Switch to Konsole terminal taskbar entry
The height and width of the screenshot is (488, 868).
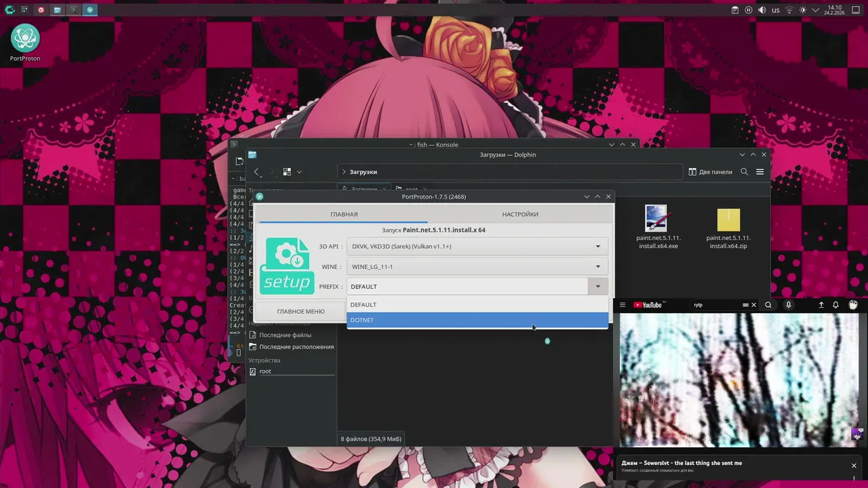pyautogui.click(x=74, y=10)
